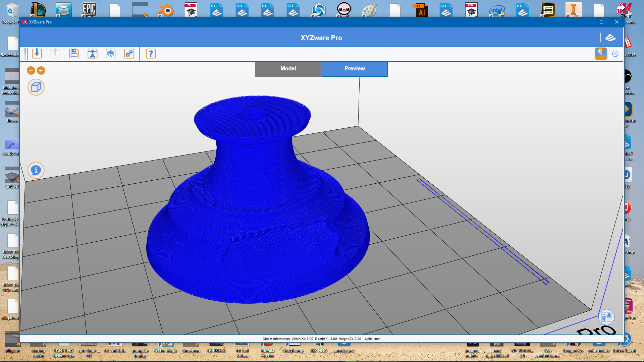Switch to the Preview tab

[355, 69]
